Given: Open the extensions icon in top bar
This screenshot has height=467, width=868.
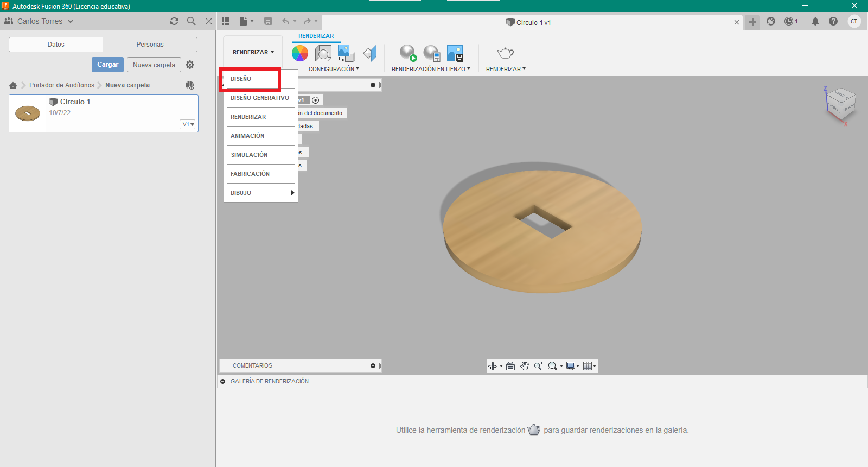Looking at the screenshot, I should coord(771,21).
